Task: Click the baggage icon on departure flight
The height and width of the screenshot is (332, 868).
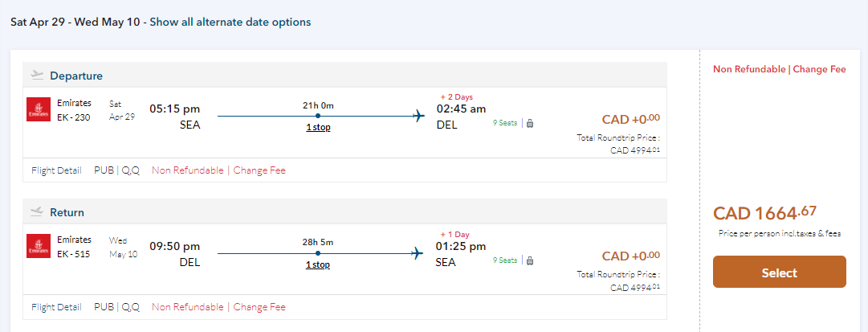Action: tap(530, 123)
